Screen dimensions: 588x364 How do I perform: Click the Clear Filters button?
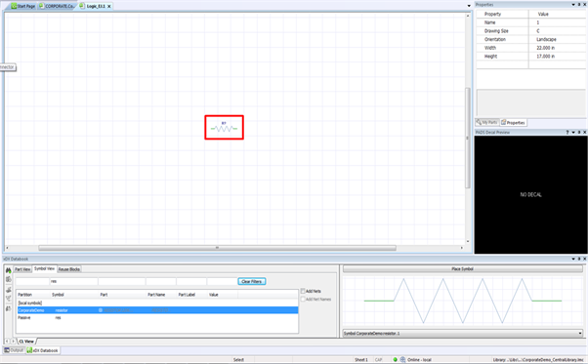click(252, 281)
